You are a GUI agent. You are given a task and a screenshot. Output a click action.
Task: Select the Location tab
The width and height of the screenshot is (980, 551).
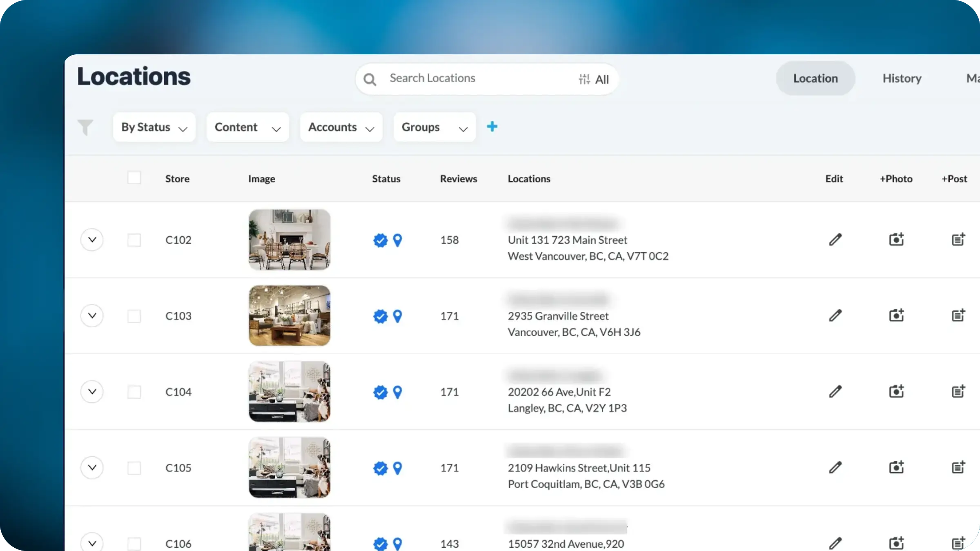(x=815, y=78)
